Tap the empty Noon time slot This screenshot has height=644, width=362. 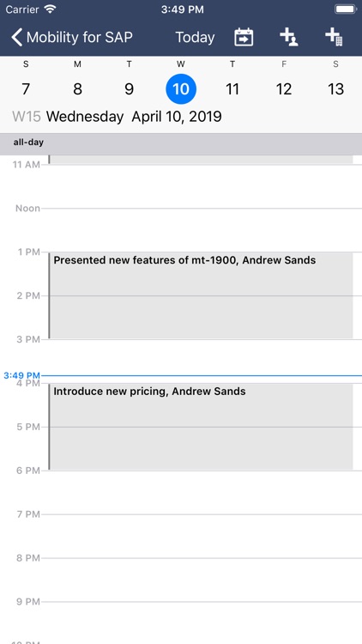(x=201, y=230)
